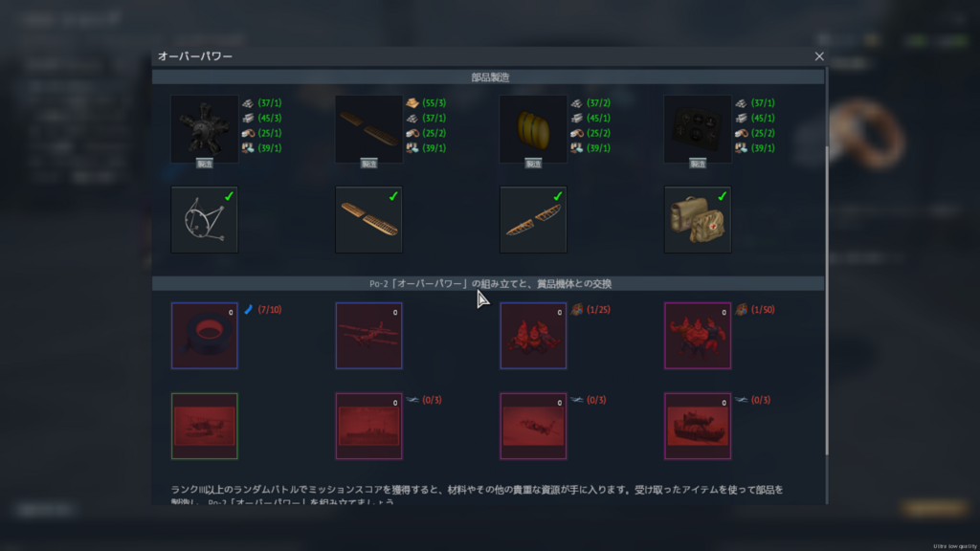Select the green-bordered prize vehicle
This screenshot has width=980, height=551.
click(204, 426)
